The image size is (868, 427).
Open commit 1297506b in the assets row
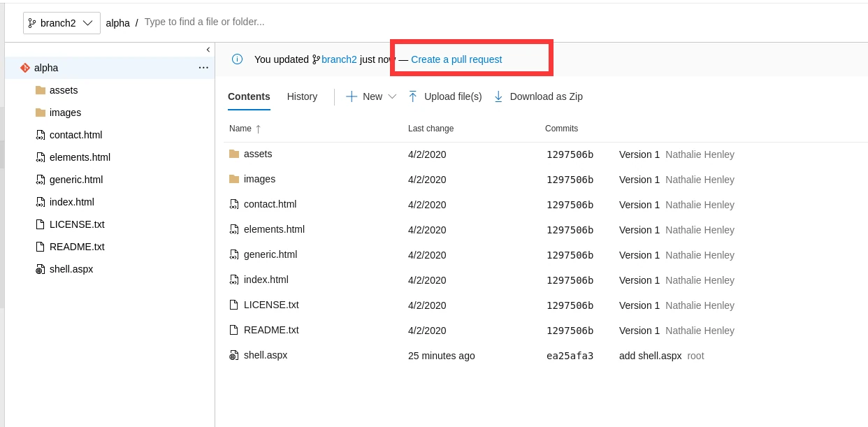[570, 154]
